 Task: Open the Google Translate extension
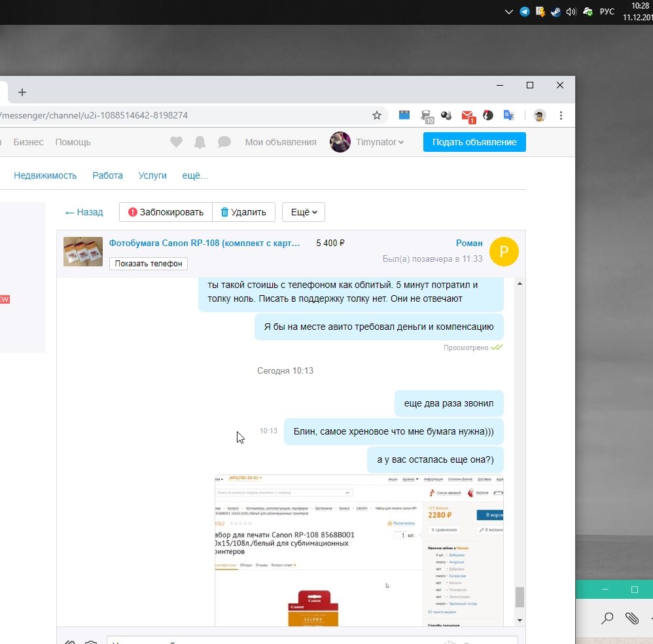pyautogui.click(x=508, y=115)
